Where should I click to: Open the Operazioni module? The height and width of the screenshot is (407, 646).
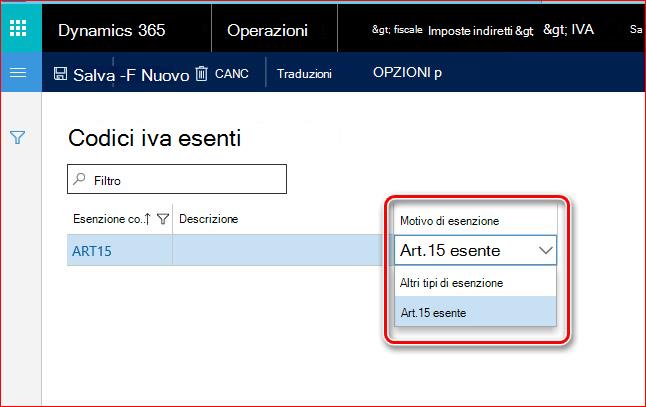point(267,30)
